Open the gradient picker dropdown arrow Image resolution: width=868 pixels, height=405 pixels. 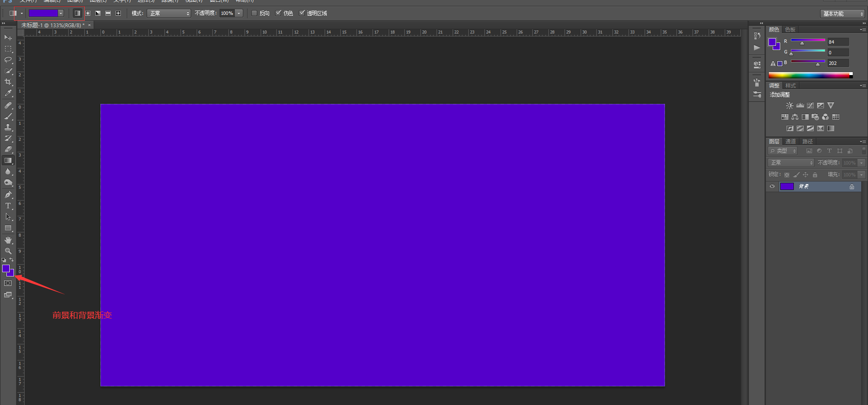61,13
